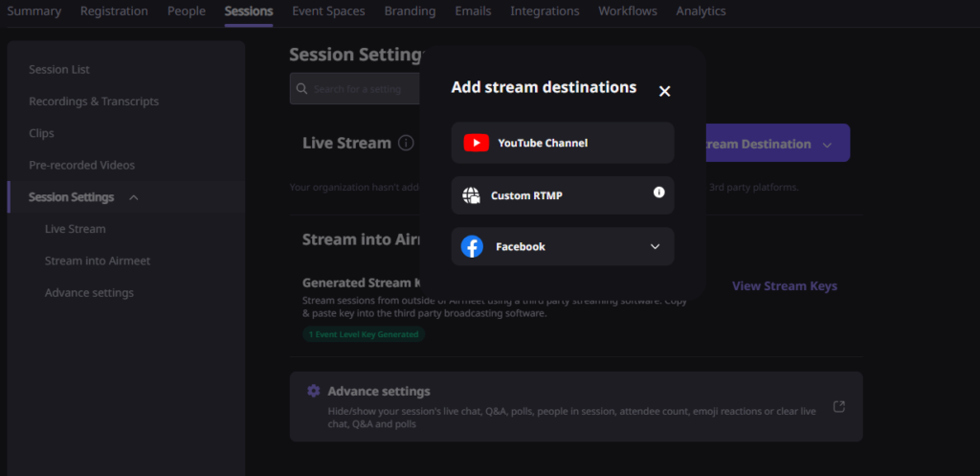
Task: Switch to the Analytics tab
Action: click(701, 11)
